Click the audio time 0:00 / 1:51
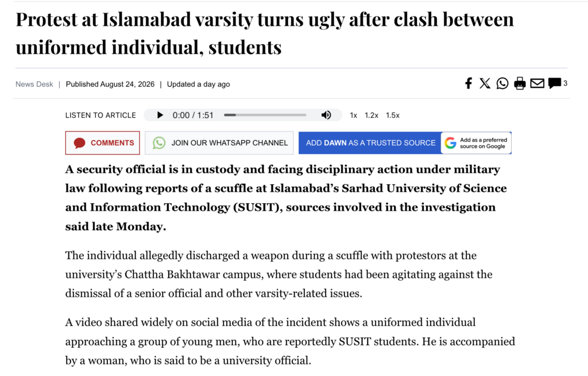Screen dimensions: 588x376 coord(193,115)
